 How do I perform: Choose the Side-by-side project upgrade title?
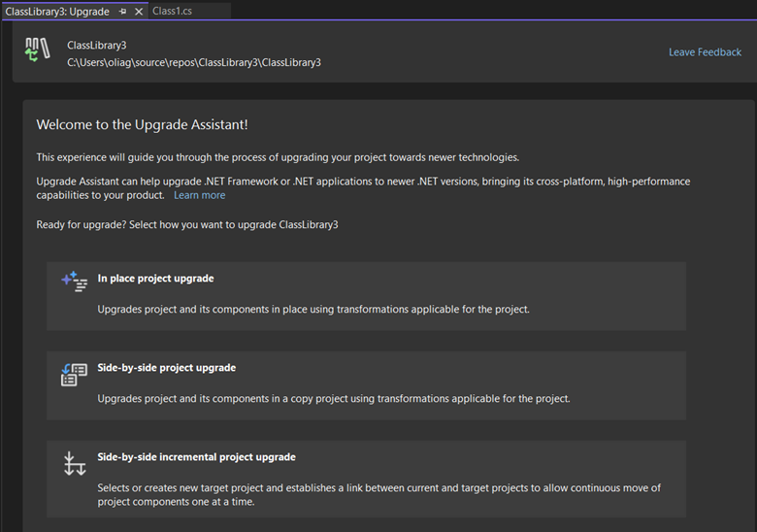166,368
